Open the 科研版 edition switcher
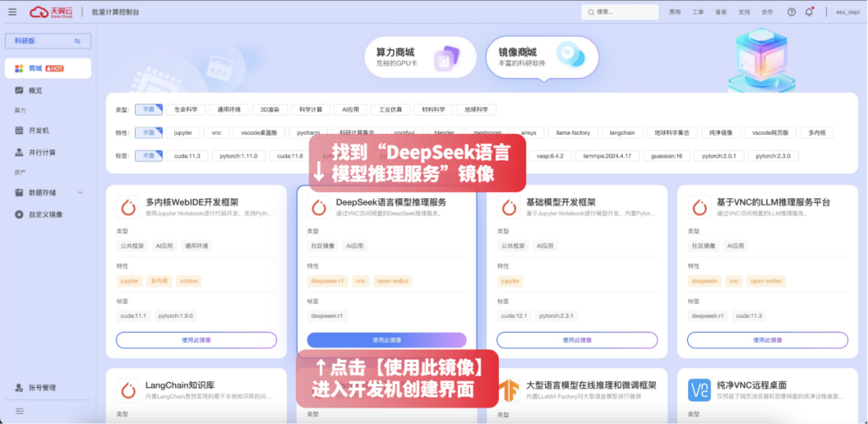868x424 pixels. click(48, 41)
